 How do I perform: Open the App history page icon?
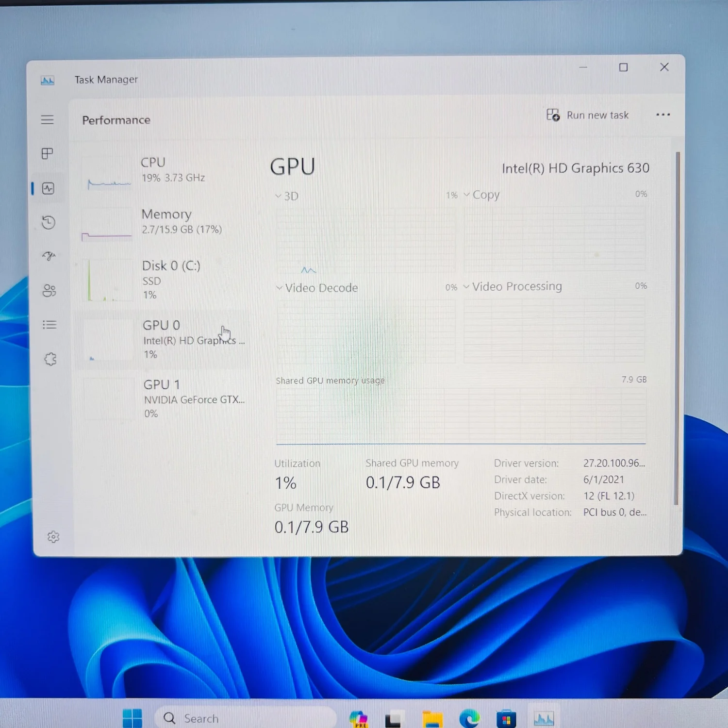49,222
